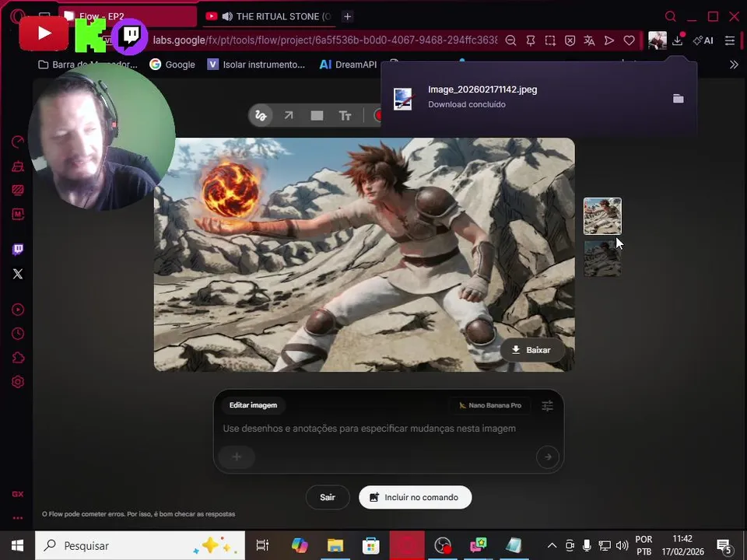Open the ad blocker shield icon
Image resolution: width=747 pixels, height=560 pixels.
click(x=570, y=40)
